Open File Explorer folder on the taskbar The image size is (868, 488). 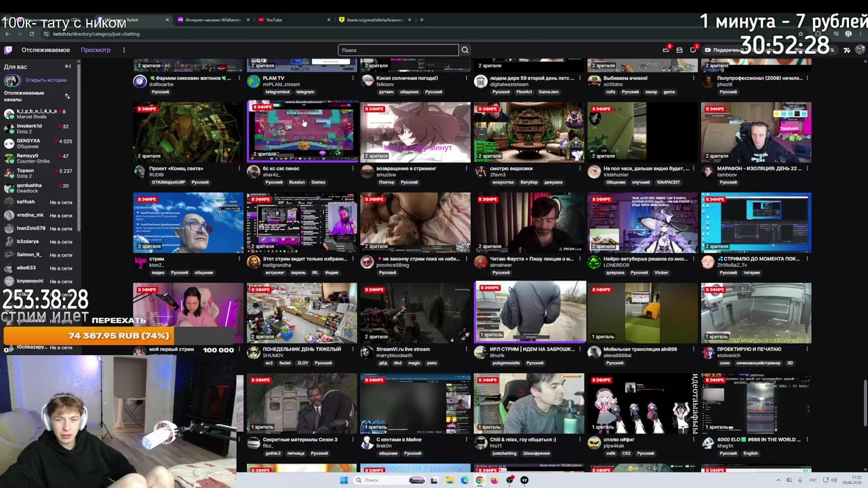(x=450, y=480)
